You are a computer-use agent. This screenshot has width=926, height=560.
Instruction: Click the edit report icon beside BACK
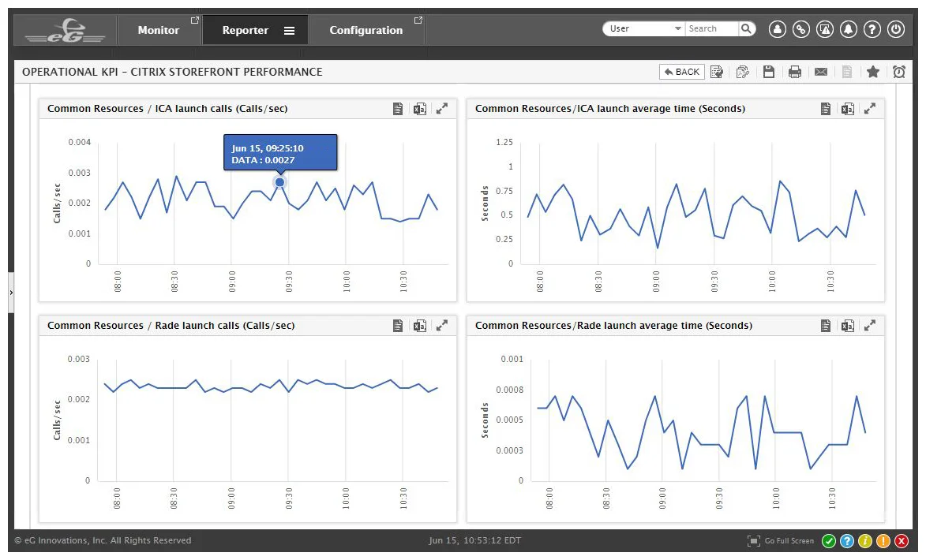tap(717, 72)
